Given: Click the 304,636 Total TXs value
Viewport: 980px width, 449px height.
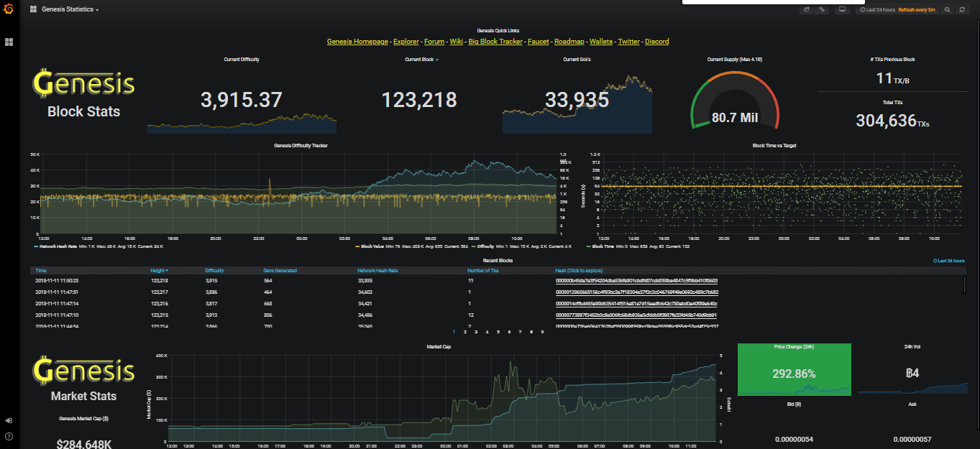Looking at the screenshot, I should tap(892, 121).
